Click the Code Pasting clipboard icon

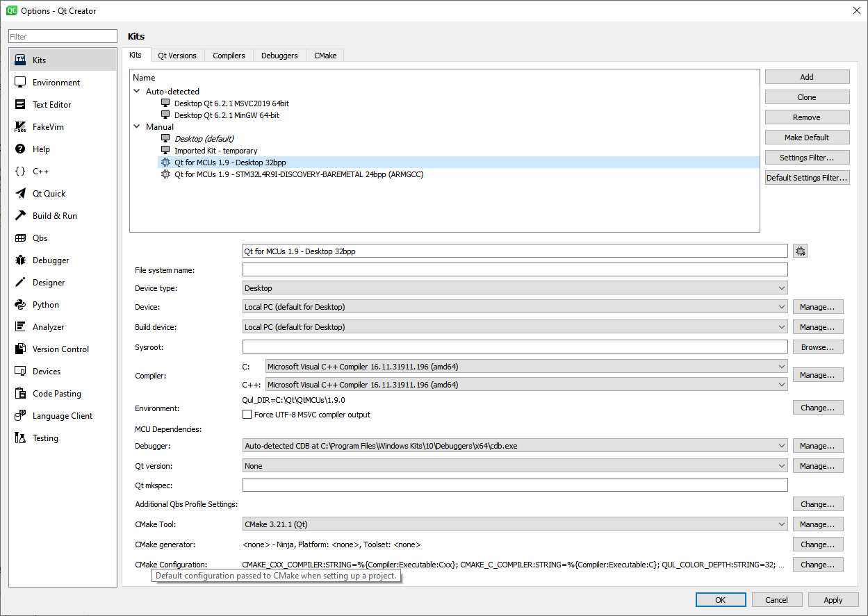20,394
